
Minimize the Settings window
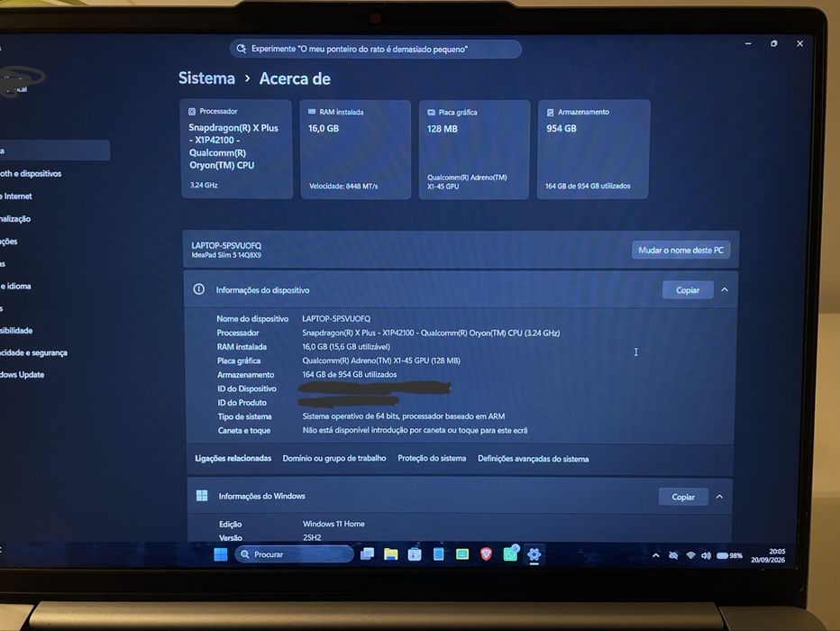pos(748,43)
